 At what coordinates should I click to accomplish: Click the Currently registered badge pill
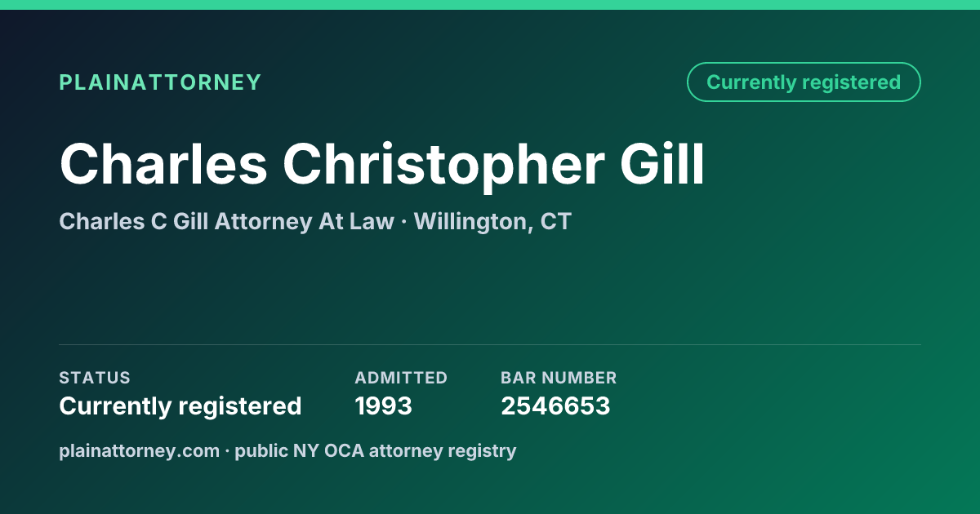pos(804,82)
